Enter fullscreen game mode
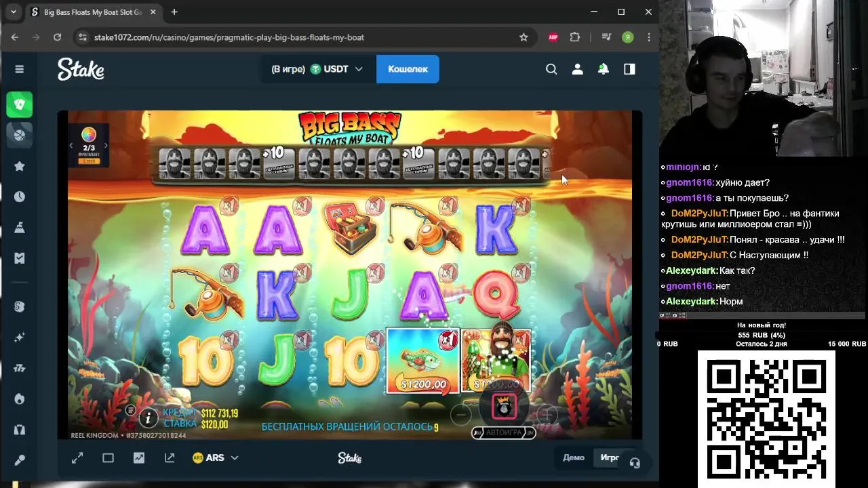This screenshot has width=868, height=488. (77, 458)
